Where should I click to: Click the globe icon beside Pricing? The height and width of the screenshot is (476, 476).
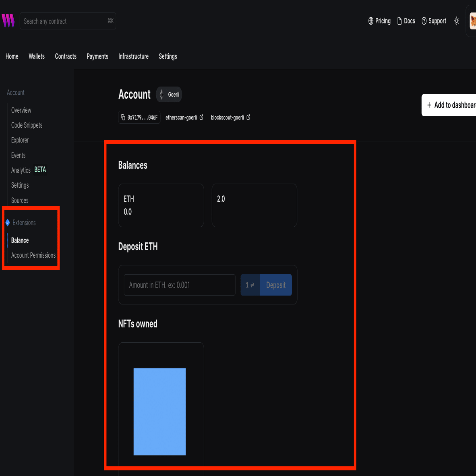coord(370,21)
